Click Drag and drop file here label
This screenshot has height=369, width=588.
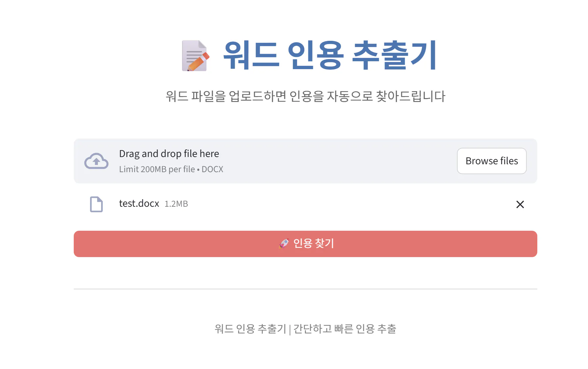[x=169, y=153]
